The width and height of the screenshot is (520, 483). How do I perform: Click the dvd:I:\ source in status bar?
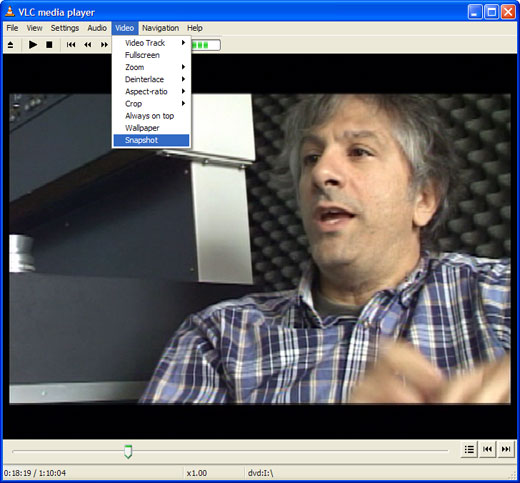[x=260, y=473]
